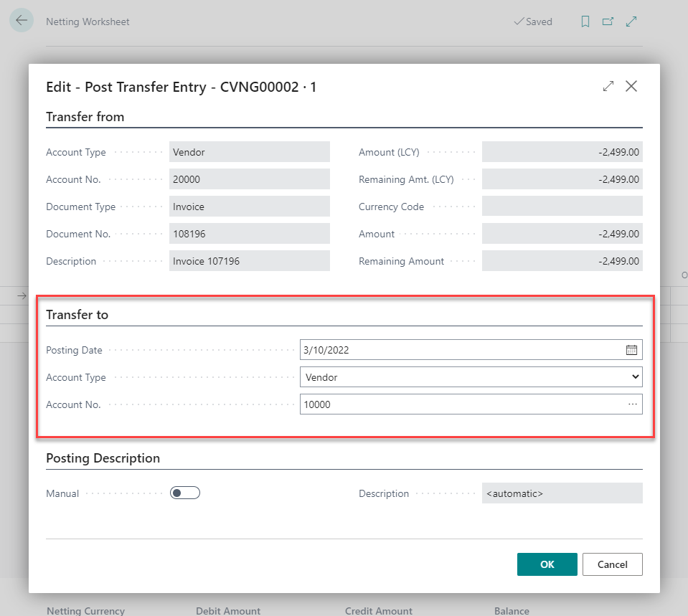This screenshot has height=616, width=688.
Task: Open page in new window icon
Action: coord(608,22)
